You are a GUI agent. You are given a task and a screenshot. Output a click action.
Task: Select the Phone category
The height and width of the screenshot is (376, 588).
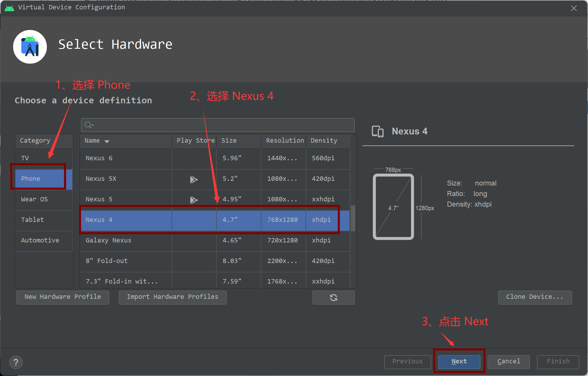tap(44, 179)
